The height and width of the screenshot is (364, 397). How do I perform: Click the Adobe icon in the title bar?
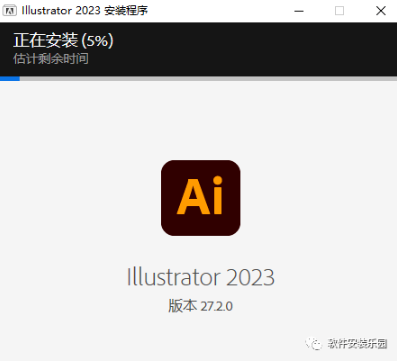pos(9,11)
